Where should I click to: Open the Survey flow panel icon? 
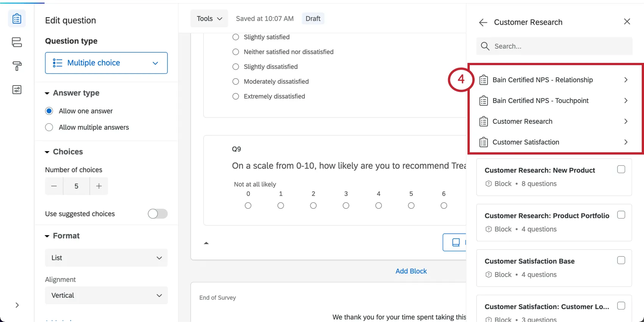(16, 42)
